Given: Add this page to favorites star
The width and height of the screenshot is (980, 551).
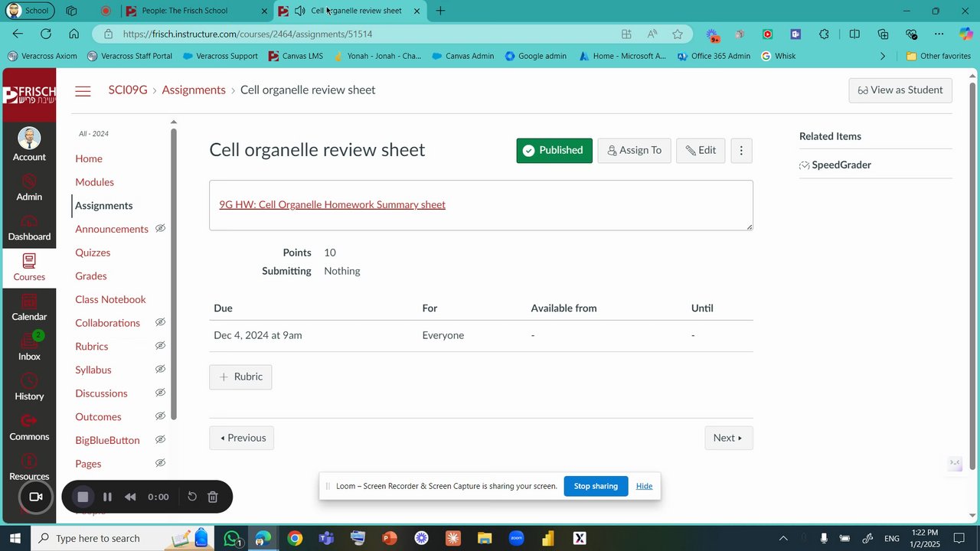Looking at the screenshot, I should tap(678, 34).
